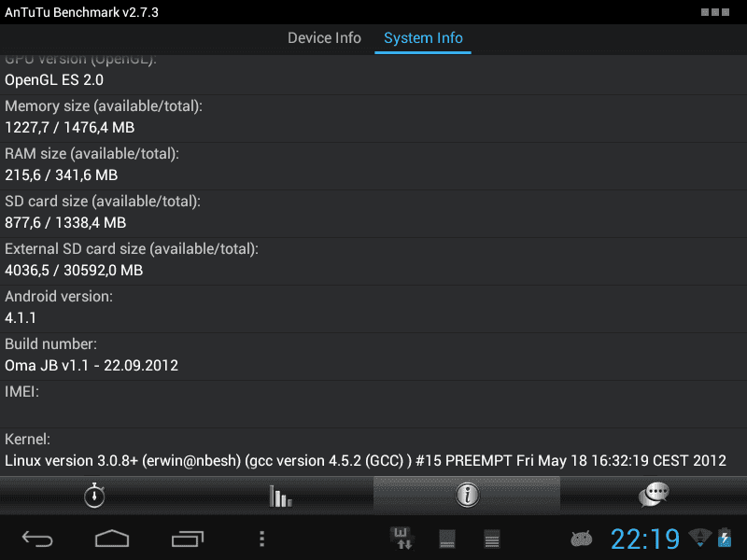This screenshot has width=747, height=560.
Task: Select the System Info tab
Action: [423, 38]
